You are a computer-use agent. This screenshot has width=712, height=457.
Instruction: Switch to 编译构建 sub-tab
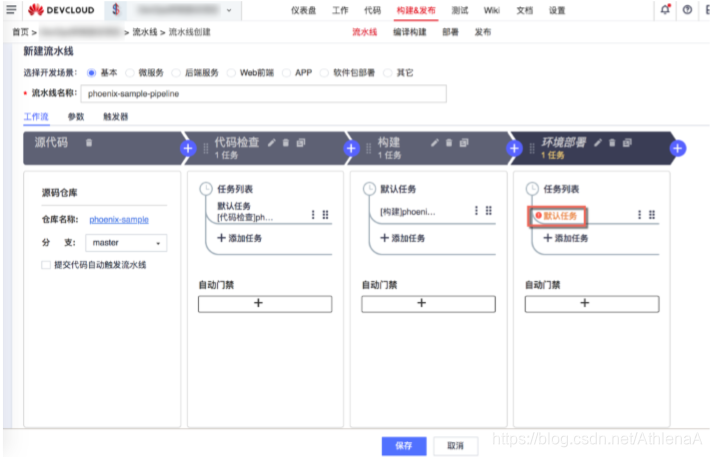coord(410,32)
